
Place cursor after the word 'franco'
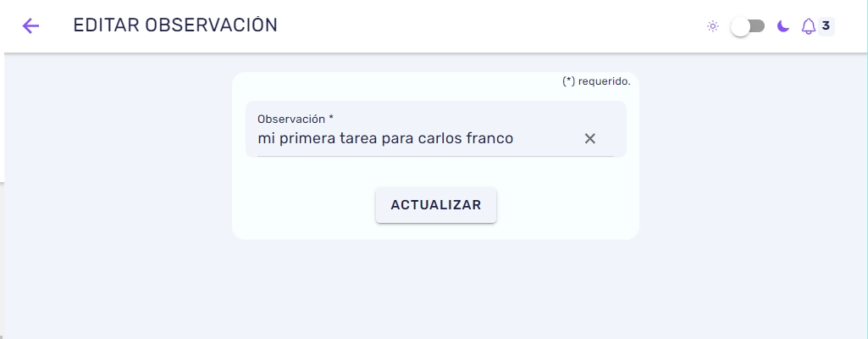click(x=514, y=138)
